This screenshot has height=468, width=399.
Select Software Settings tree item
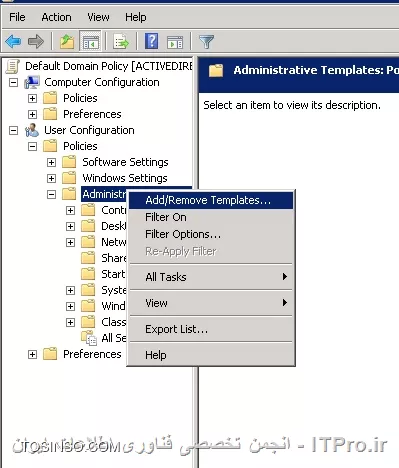coord(125,162)
